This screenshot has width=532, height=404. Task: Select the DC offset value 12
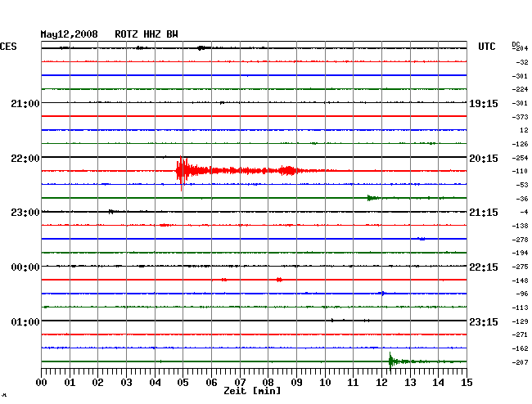point(524,130)
